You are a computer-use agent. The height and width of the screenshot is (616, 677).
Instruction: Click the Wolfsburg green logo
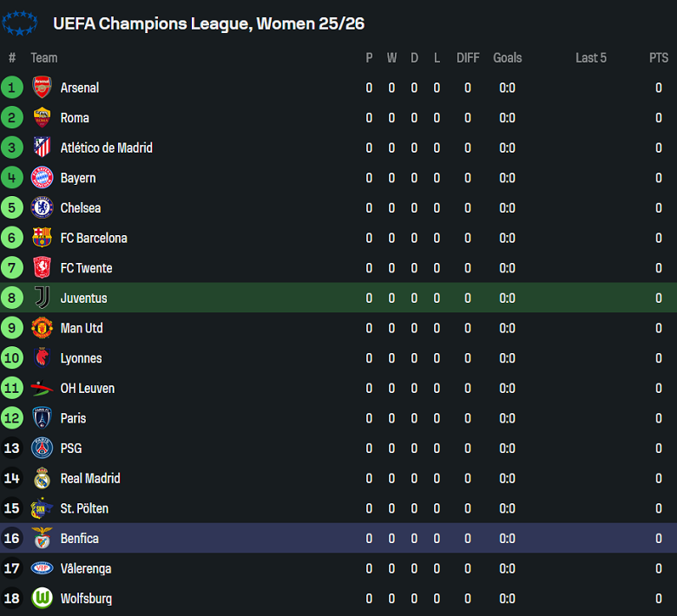[42, 599]
